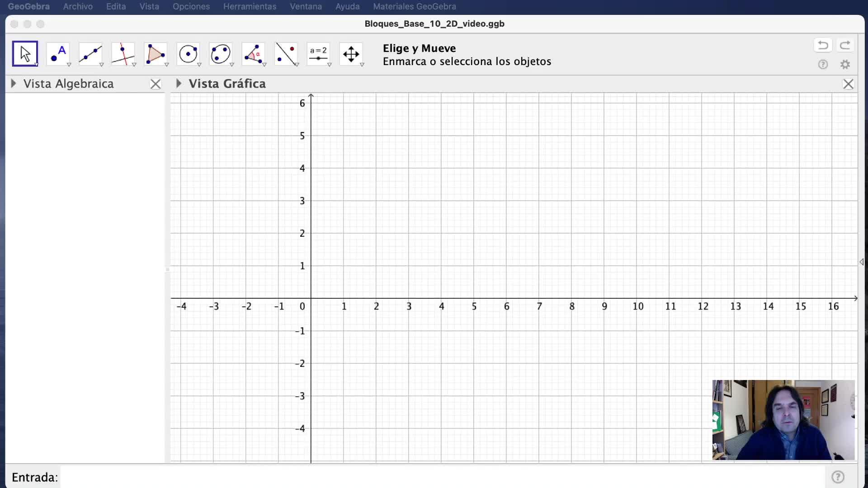868x488 pixels.
Task: Open the Herramientas menu
Action: [x=250, y=6]
